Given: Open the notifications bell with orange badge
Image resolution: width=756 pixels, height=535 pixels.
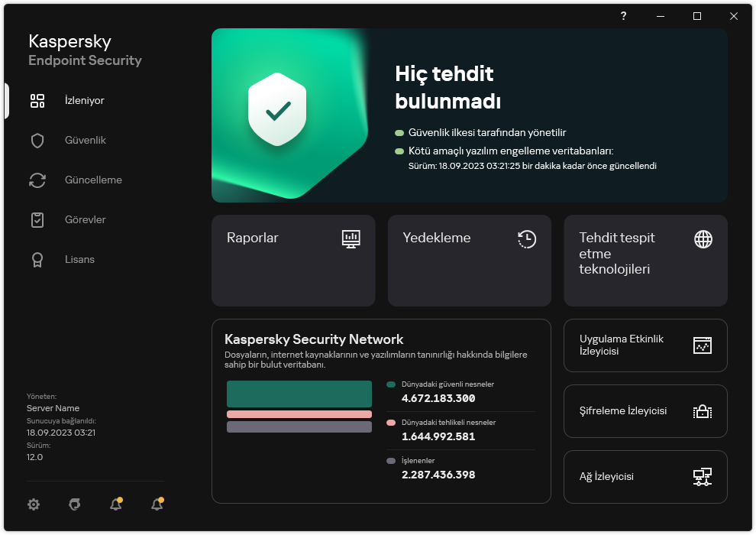Looking at the screenshot, I should (115, 504).
